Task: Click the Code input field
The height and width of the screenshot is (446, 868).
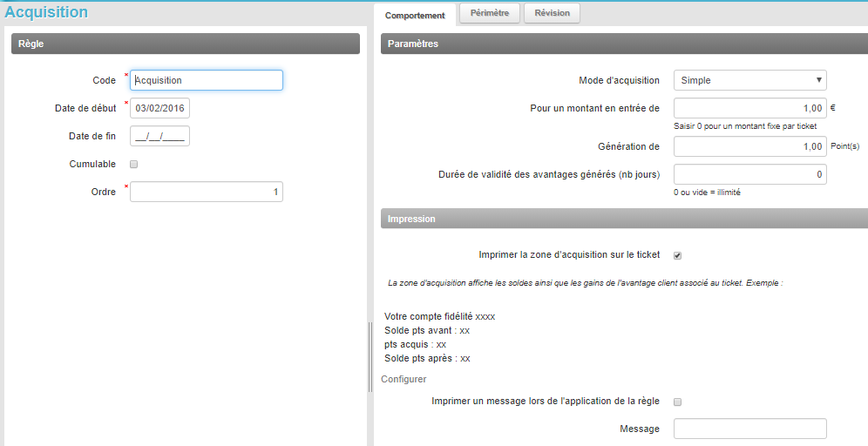Action: (x=207, y=80)
